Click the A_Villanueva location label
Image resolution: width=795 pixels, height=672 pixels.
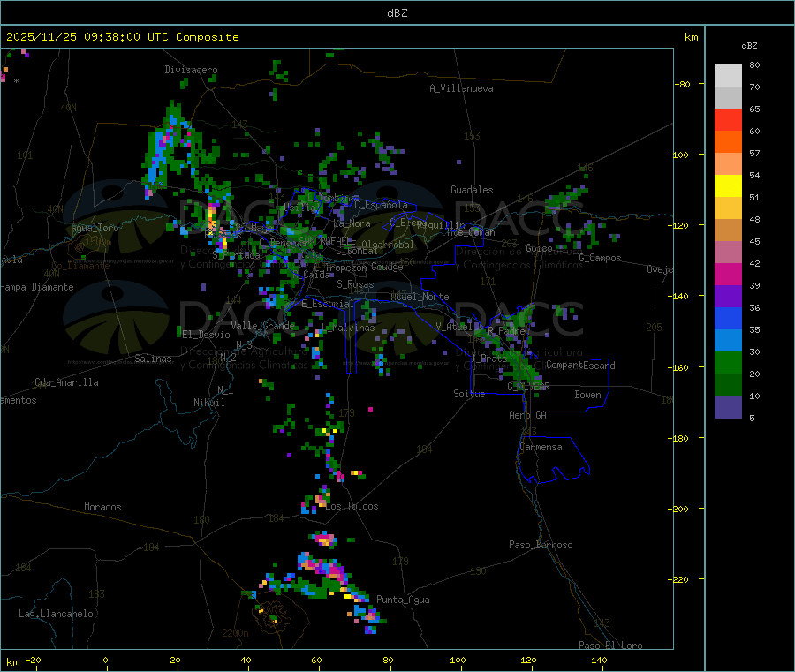coord(461,88)
